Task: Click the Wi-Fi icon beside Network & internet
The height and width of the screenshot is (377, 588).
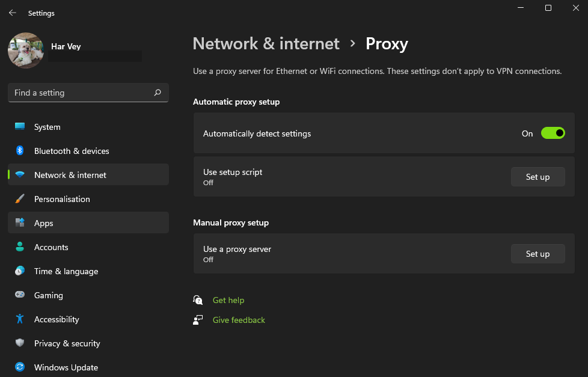Action: (x=20, y=174)
